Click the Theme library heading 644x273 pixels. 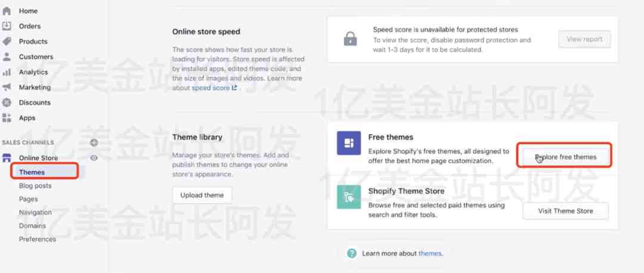[197, 137]
